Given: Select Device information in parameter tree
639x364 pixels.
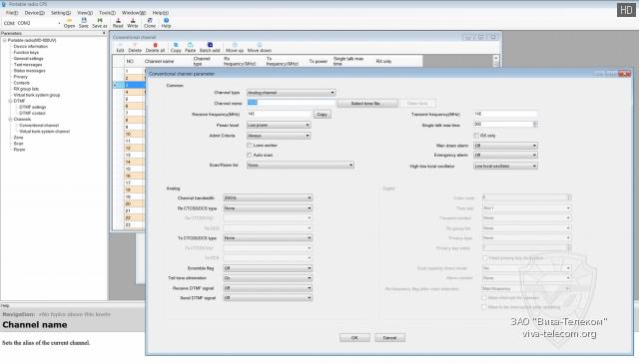Looking at the screenshot, I should pyautogui.click(x=31, y=47).
